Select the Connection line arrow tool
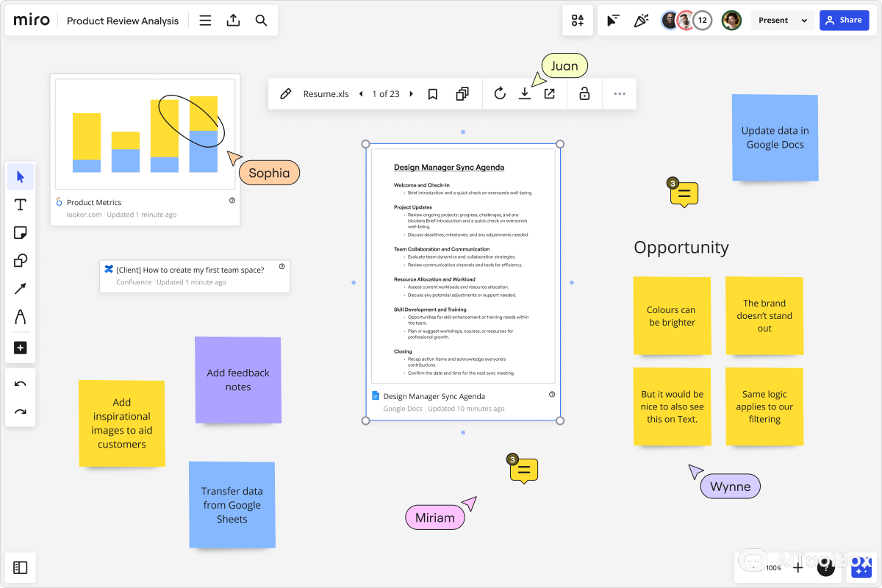882x588 pixels. (21, 289)
